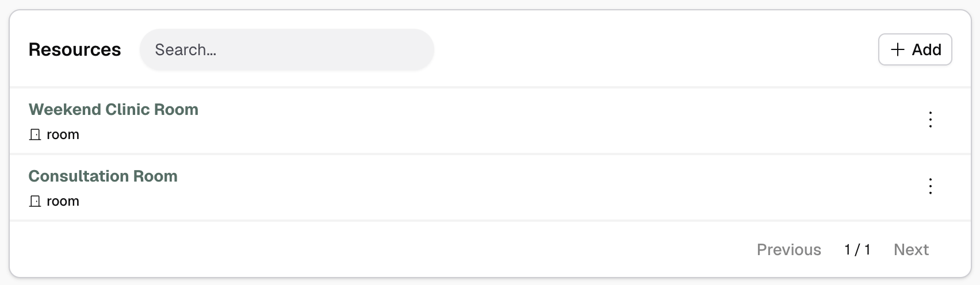The image size is (980, 285).
Task: Click door icon under Consultation Room
Action: click(x=35, y=202)
